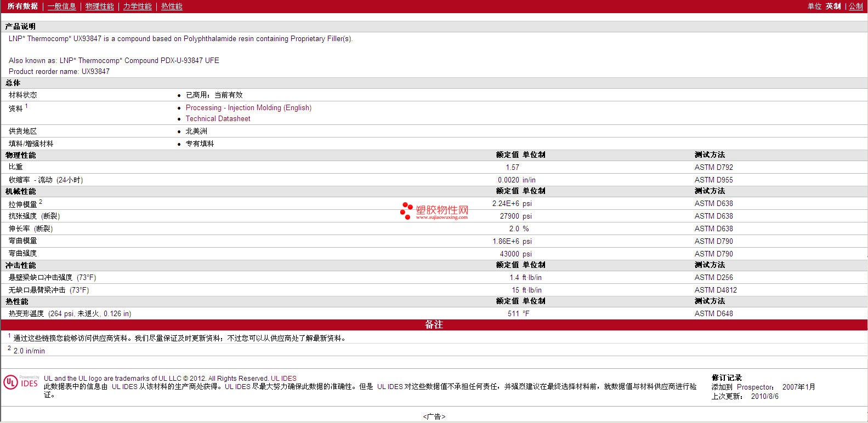
Task: Click the 填料/增强材料 label
Action: [31, 144]
